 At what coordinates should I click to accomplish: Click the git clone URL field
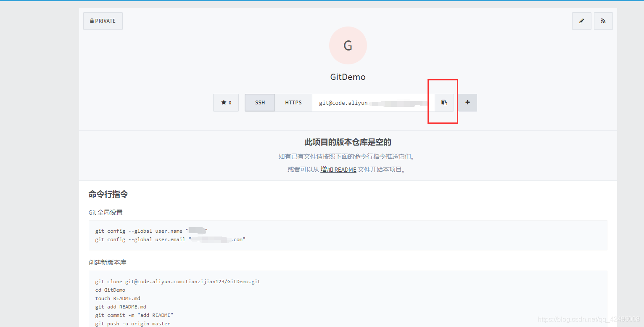[373, 103]
